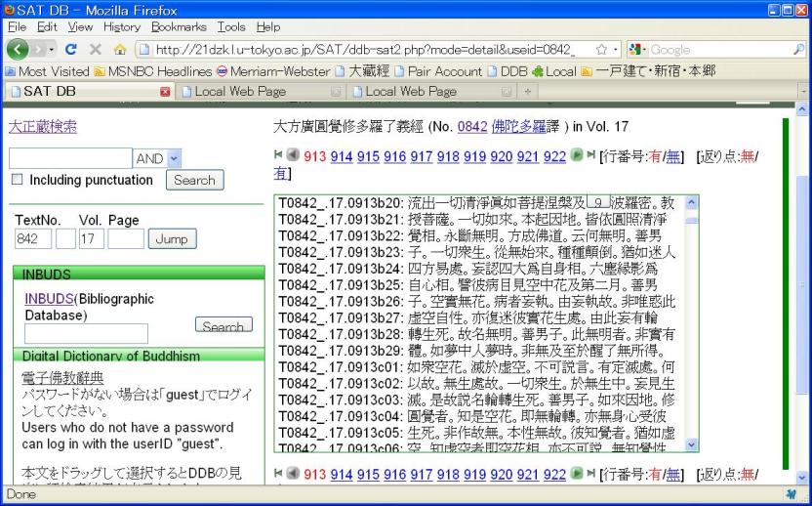Viewport: 812px width, 506px height.
Task: Reload the page with the refresh icon
Action: coord(71,49)
